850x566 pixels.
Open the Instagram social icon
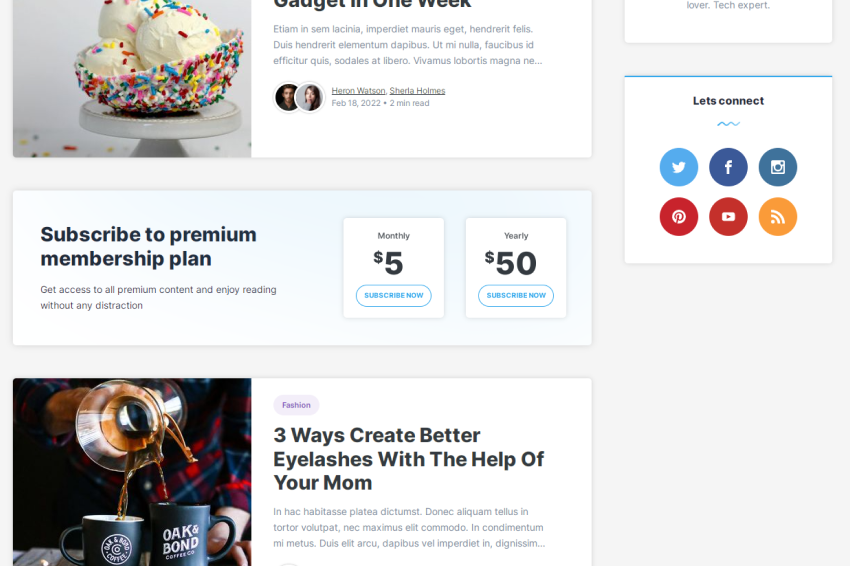pos(777,167)
